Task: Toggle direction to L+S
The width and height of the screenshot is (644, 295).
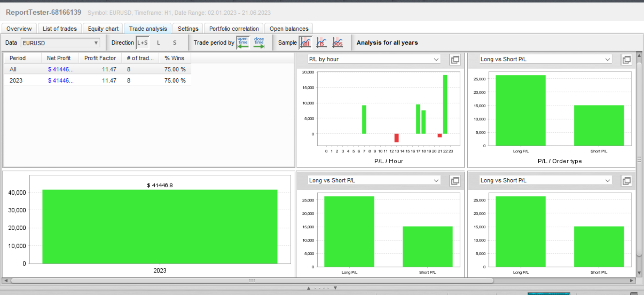Action: click(x=142, y=43)
